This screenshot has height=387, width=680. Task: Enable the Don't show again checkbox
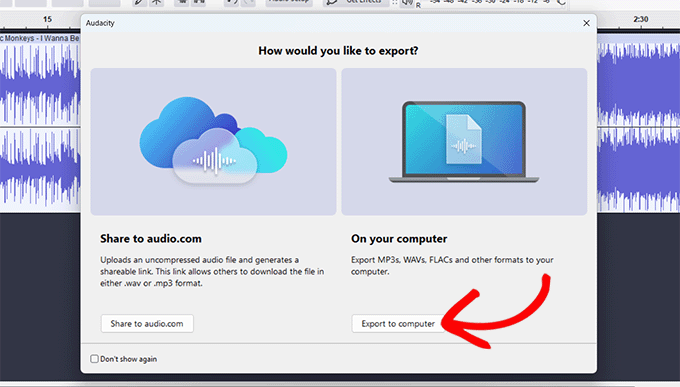click(x=94, y=359)
